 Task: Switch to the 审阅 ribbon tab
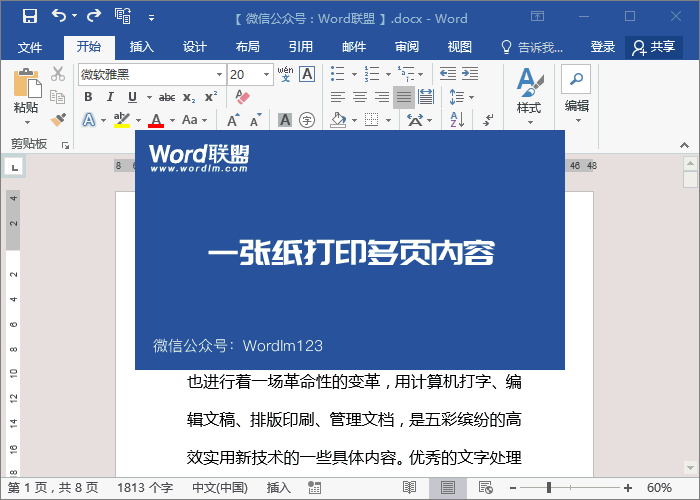(407, 46)
